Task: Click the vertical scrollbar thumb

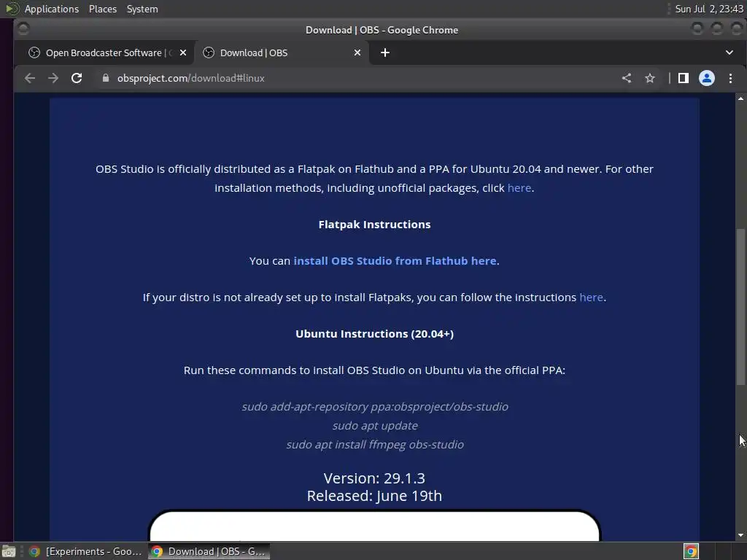Action: click(x=740, y=307)
